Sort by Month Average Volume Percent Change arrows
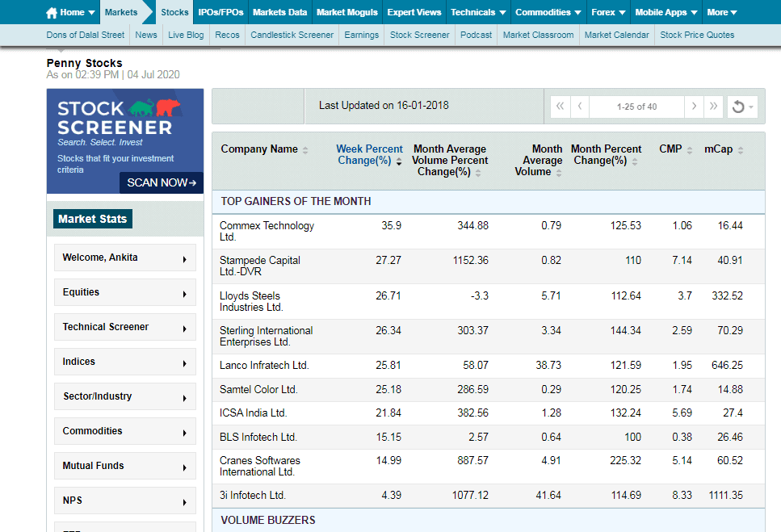 tap(478, 173)
